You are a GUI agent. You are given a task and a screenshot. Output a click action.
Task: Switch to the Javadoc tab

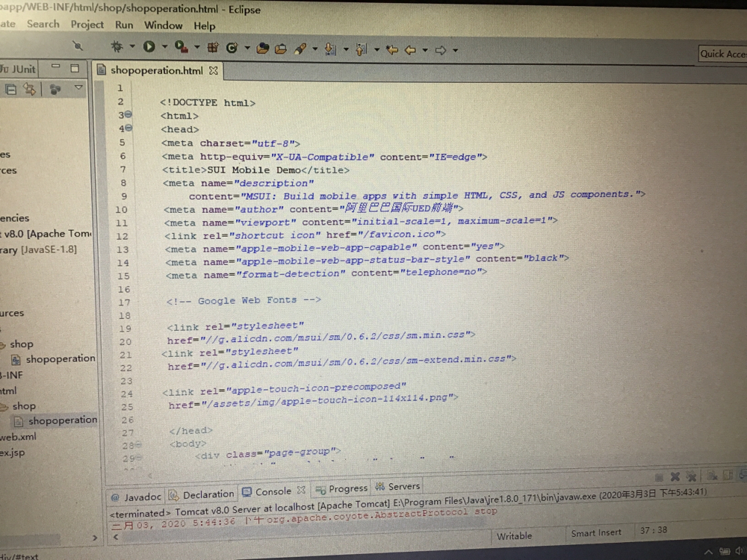tap(137, 497)
